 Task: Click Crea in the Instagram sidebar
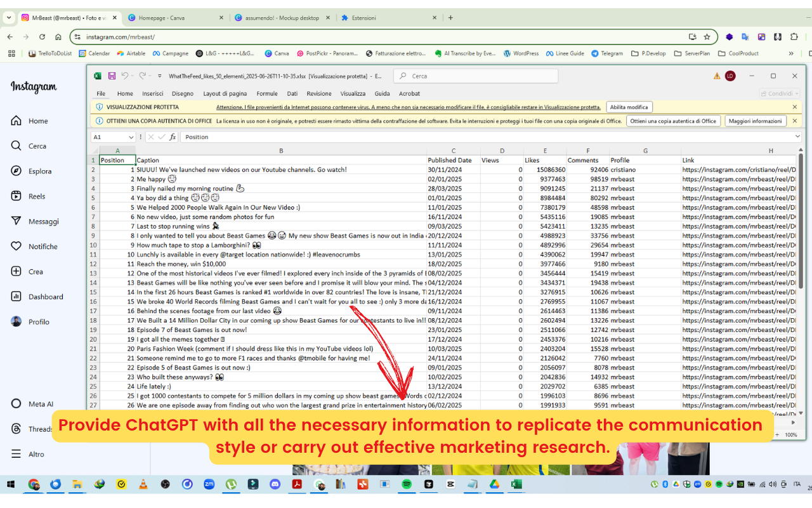tap(27, 271)
